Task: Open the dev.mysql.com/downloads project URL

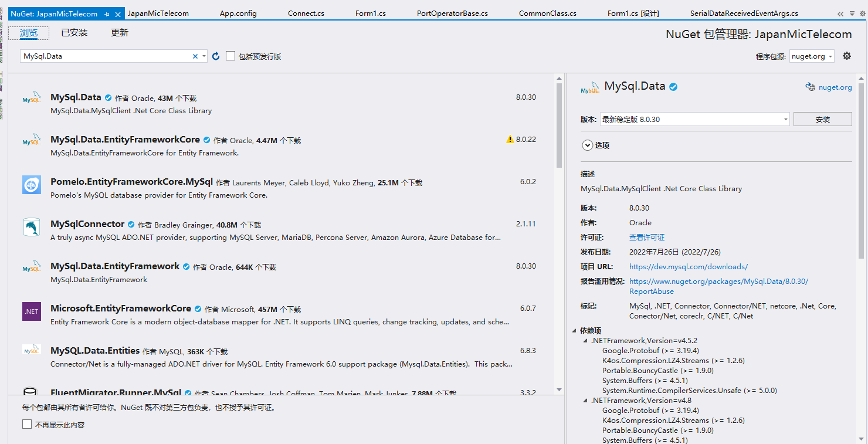Action: [689, 267]
